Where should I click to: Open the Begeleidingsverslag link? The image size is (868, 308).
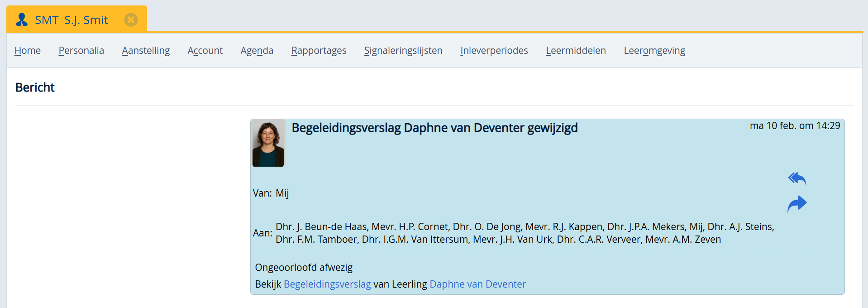pos(327,284)
